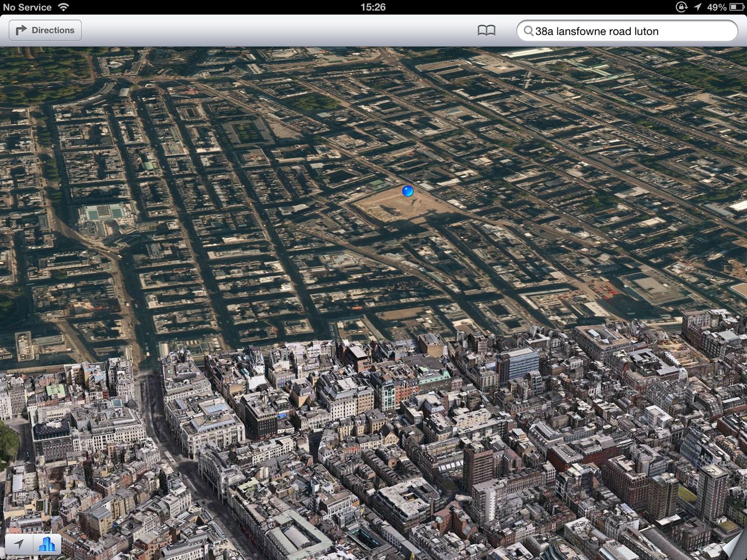Tap the rotation lock status icon
747x560 pixels.
click(681, 7)
